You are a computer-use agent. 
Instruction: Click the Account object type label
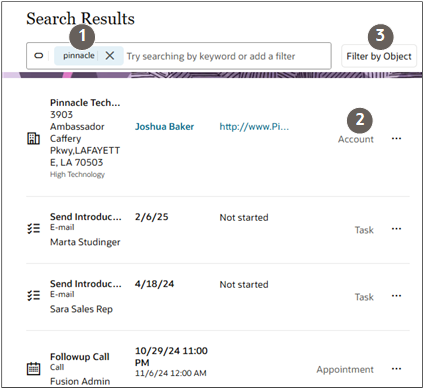coord(356,139)
